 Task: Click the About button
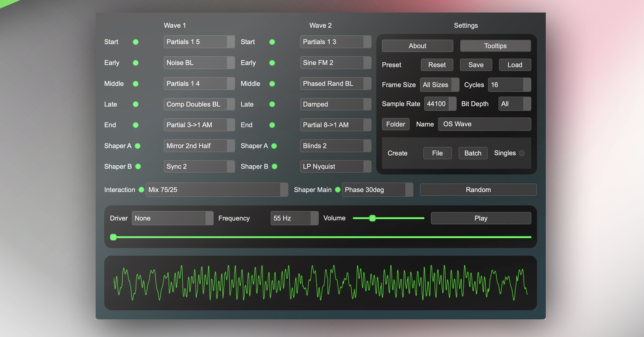417,46
